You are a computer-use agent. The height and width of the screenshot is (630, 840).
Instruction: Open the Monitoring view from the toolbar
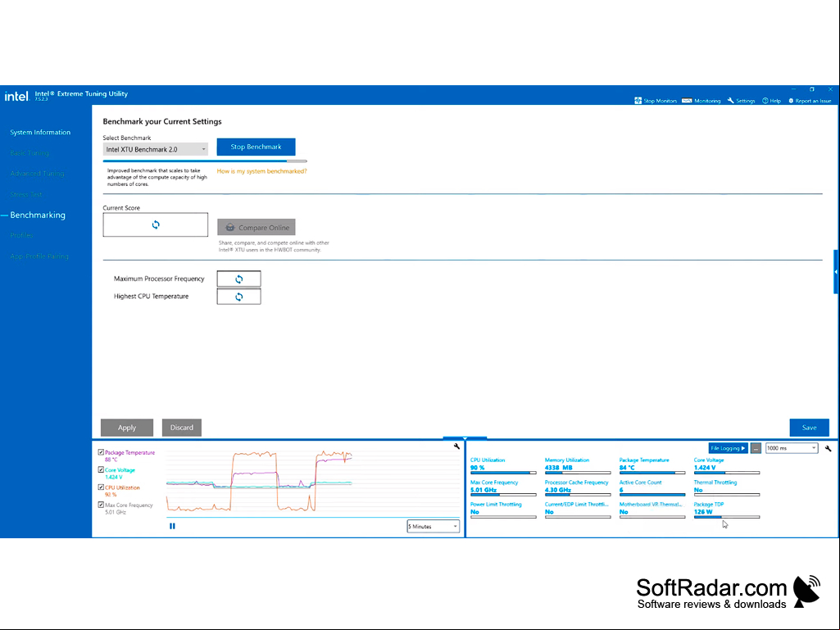[702, 101]
